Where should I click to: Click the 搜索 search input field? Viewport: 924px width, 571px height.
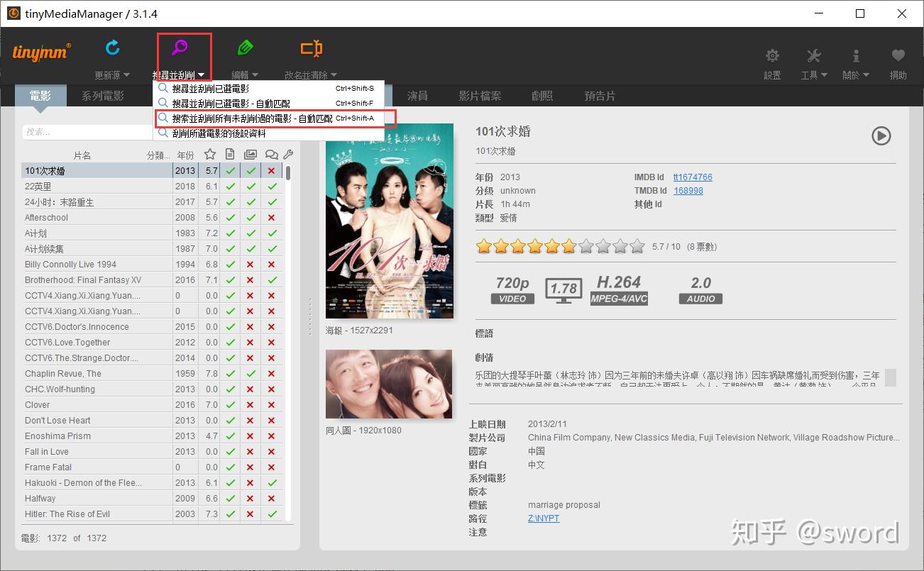[85, 131]
